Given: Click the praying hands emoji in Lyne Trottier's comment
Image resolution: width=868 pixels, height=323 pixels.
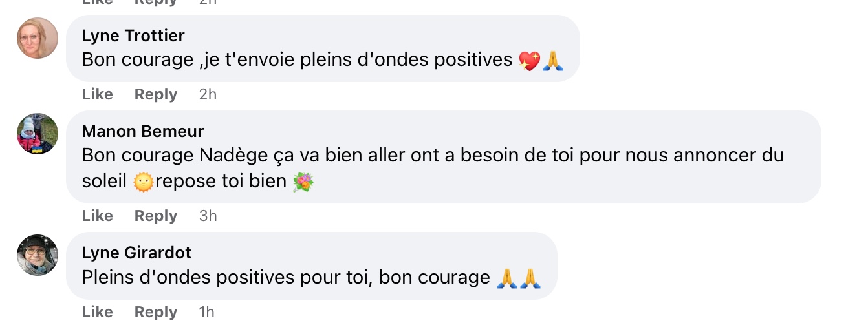Looking at the screenshot, I should [x=553, y=61].
